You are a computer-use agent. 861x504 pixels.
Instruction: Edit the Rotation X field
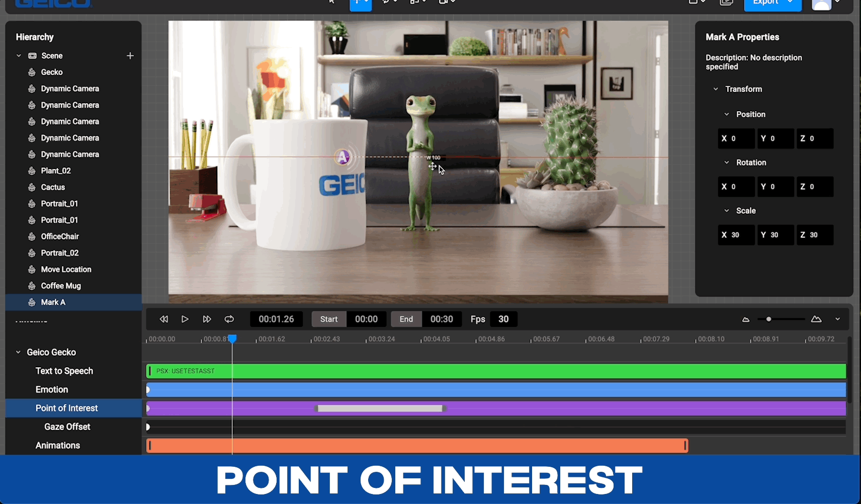click(736, 187)
